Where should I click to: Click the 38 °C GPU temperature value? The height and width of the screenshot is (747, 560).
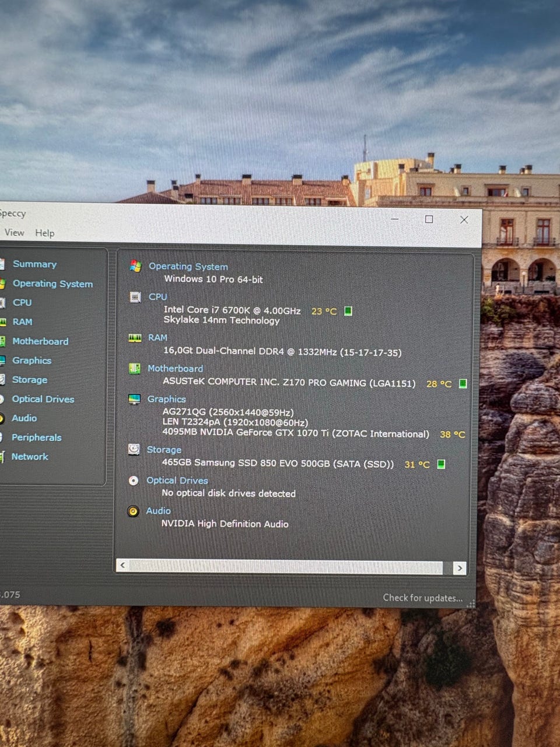[x=452, y=434]
